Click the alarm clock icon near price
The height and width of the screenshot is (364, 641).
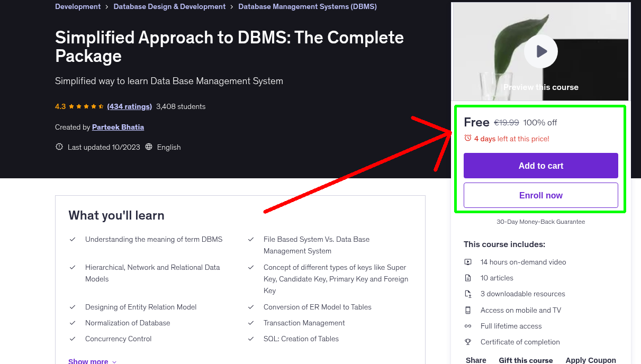(x=467, y=138)
